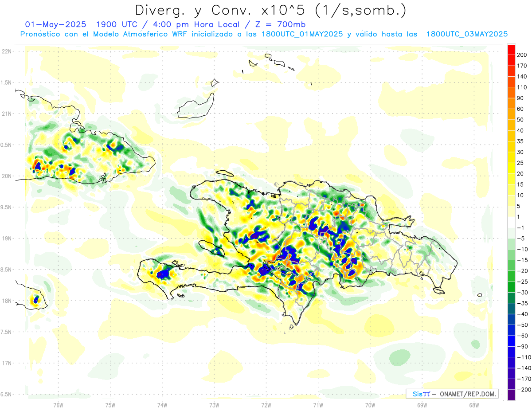Click the -140 colorbar label
The width and height of the screenshot is (532, 411).
[524, 368]
